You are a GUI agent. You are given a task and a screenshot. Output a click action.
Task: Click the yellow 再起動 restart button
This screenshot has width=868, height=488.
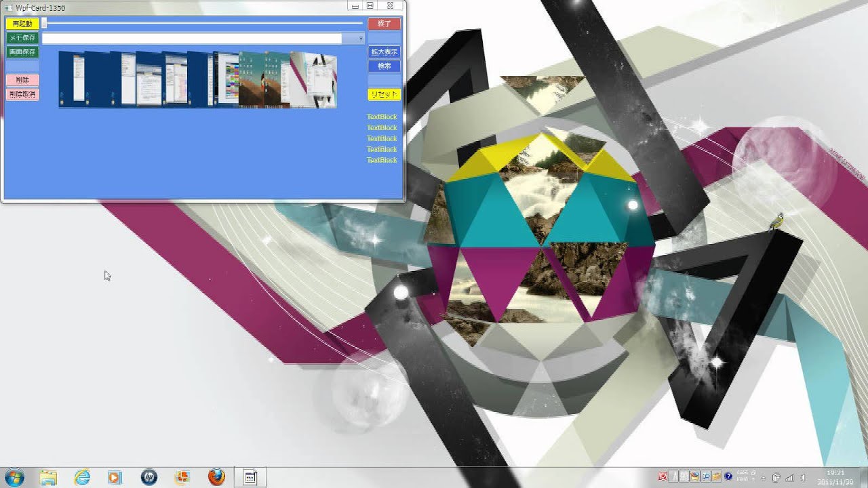22,24
